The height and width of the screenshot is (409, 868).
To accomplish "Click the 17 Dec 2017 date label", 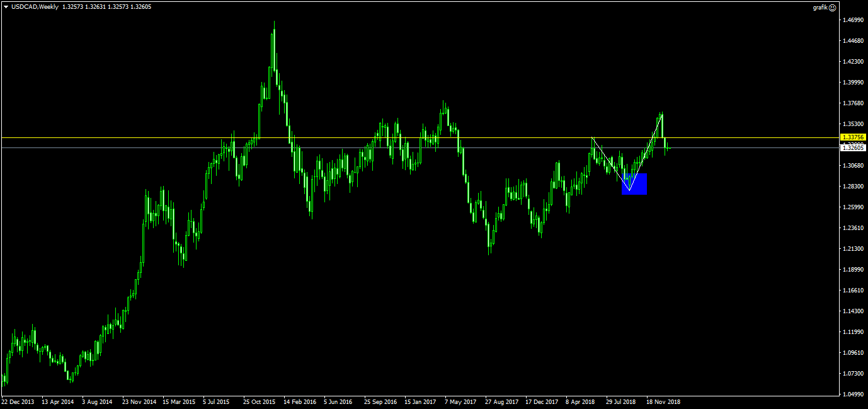I will [x=542, y=401].
